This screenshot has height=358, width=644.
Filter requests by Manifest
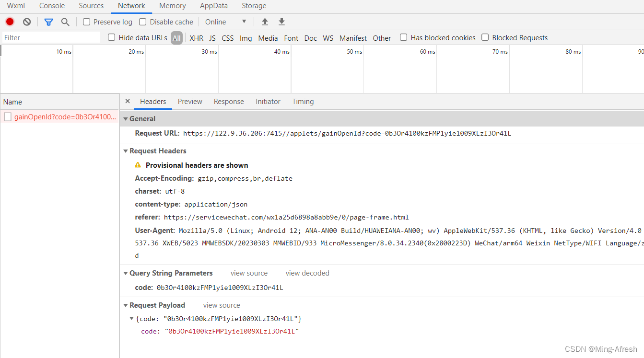pyautogui.click(x=353, y=38)
